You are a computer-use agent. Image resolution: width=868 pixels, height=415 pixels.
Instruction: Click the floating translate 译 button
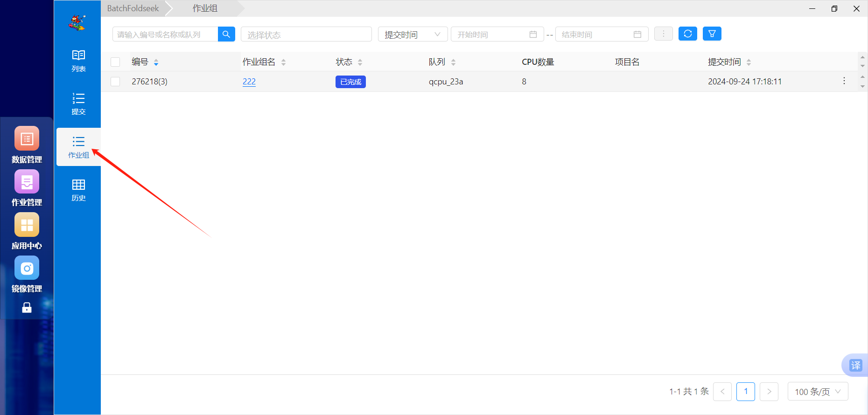pos(855,365)
